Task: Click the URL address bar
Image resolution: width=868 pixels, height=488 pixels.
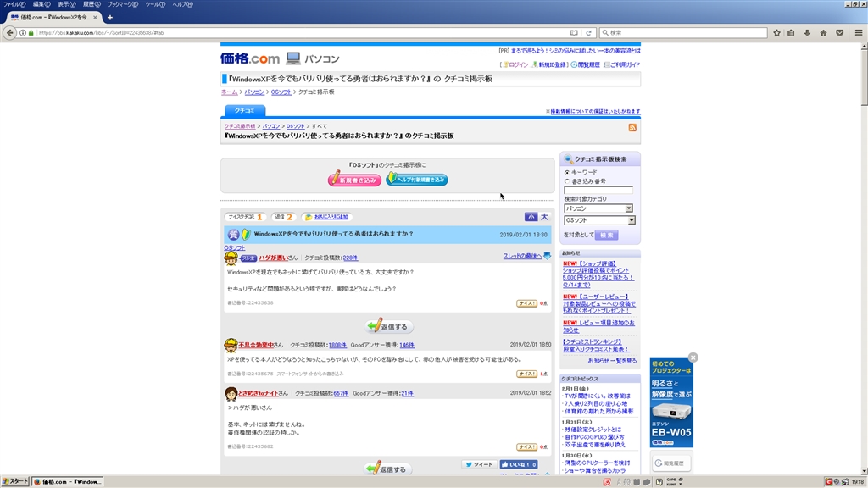Action: tap(299, 33)
